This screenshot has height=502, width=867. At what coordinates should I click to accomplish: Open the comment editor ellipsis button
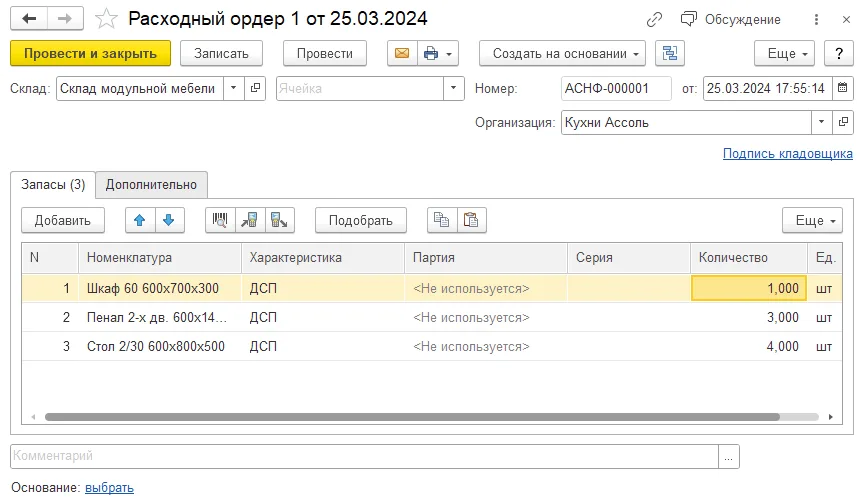point(729,457)
